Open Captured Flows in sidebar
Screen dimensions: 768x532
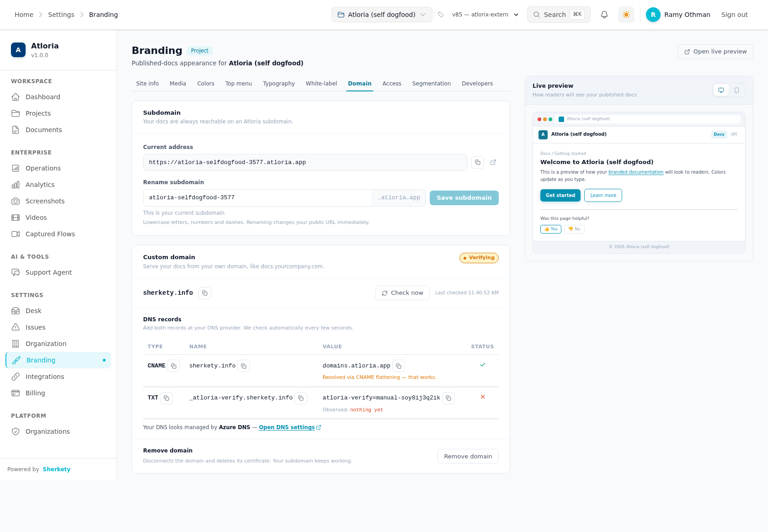pyautogui.click(x=59, y=234)
